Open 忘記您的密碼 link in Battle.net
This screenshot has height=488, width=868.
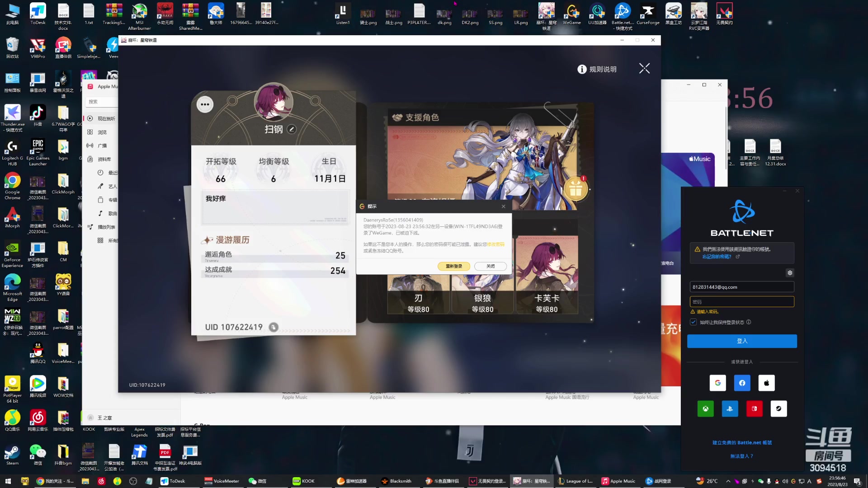pos(717,256)
